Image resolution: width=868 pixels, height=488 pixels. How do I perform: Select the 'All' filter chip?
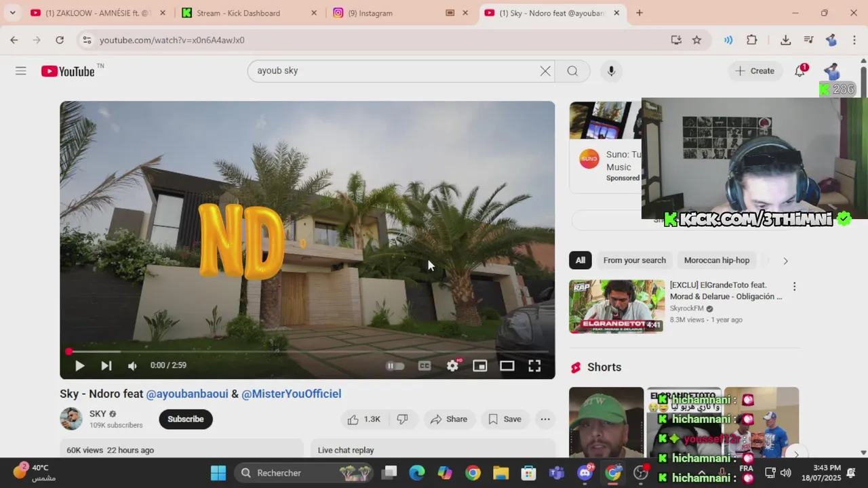pos(580,260)
